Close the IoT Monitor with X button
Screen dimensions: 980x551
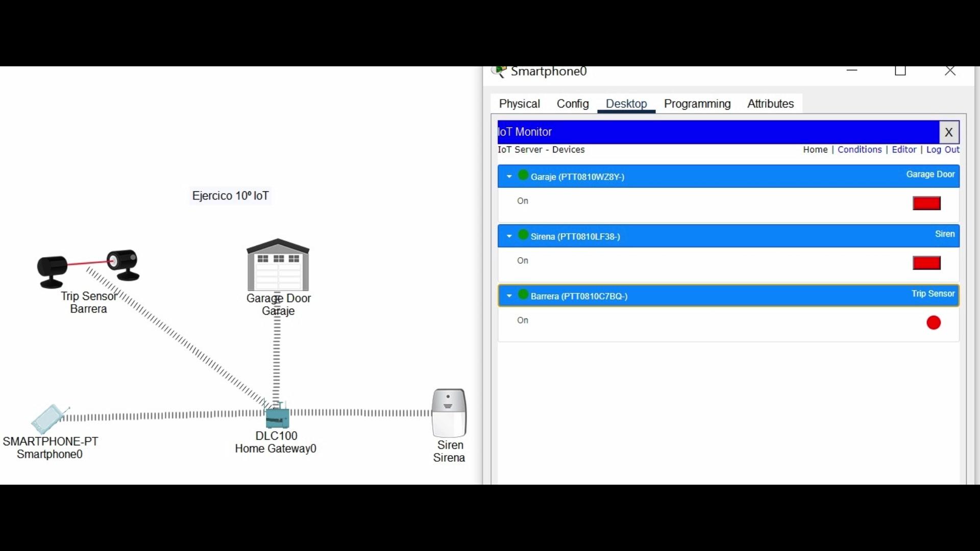click(949, 132)
